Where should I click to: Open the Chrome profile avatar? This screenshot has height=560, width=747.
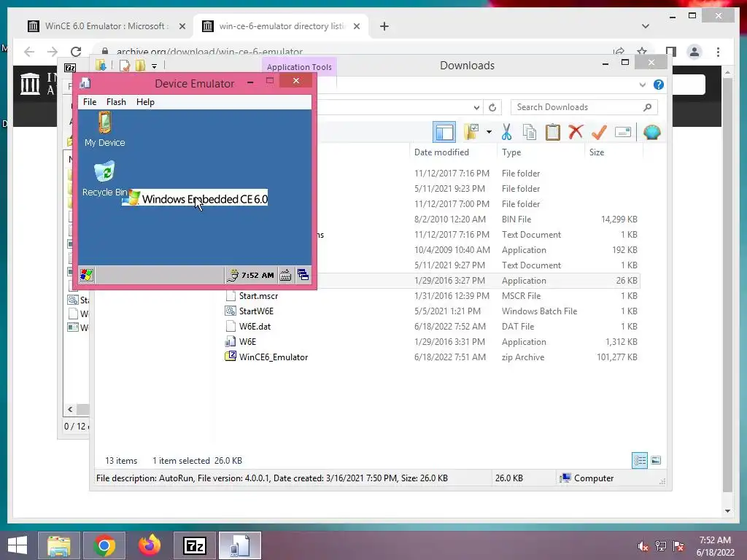tap(694, 52)
